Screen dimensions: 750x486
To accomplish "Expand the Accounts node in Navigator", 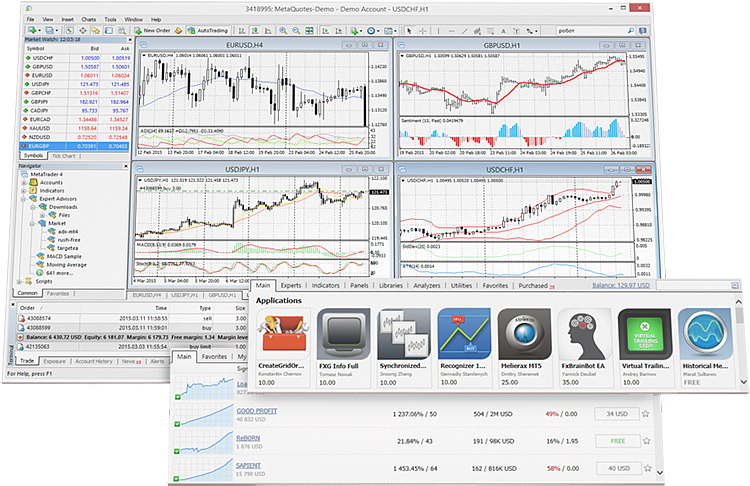I will coord(23,183).
